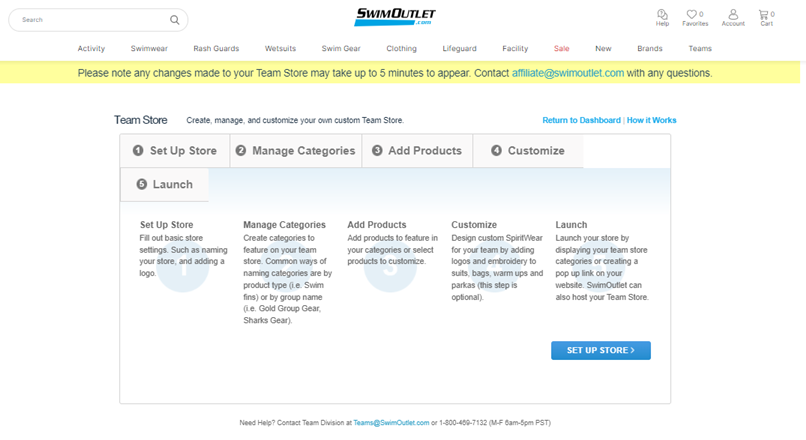Open the Clothing menu
This screenshot has height=440, width=806.
401,48
